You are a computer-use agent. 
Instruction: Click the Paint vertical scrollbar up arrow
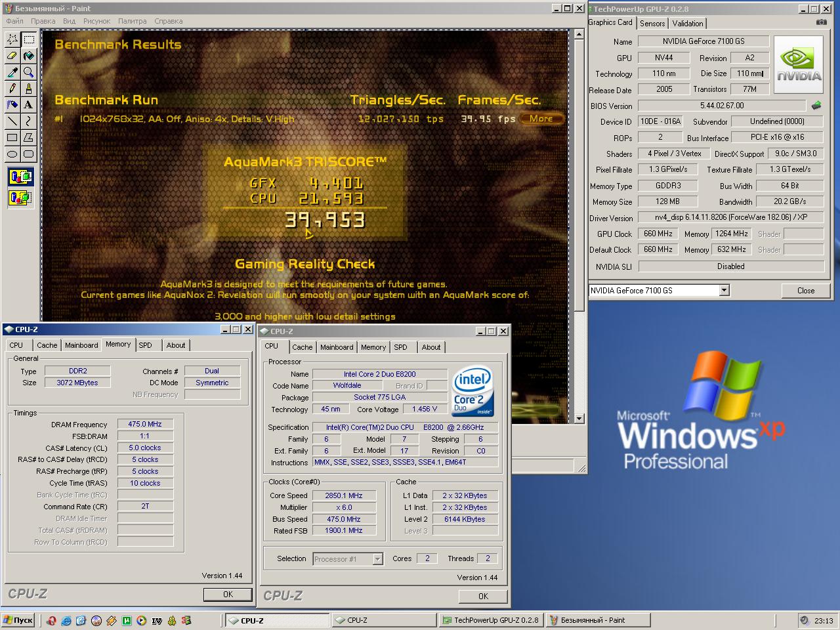579,35
